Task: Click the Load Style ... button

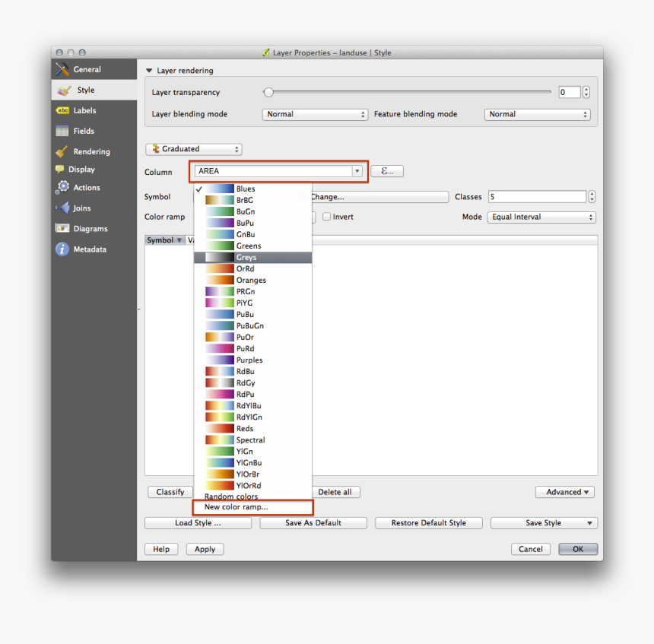Action: click(198, 523)
